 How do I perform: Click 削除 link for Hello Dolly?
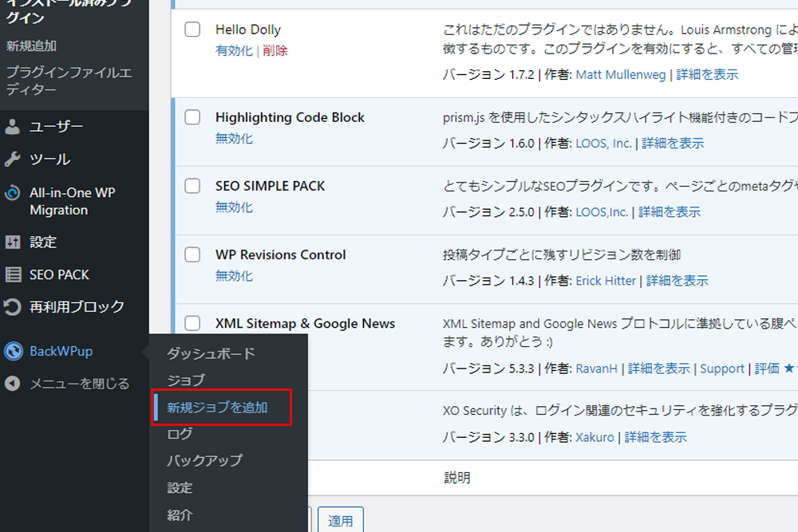(x=275, y=51)
